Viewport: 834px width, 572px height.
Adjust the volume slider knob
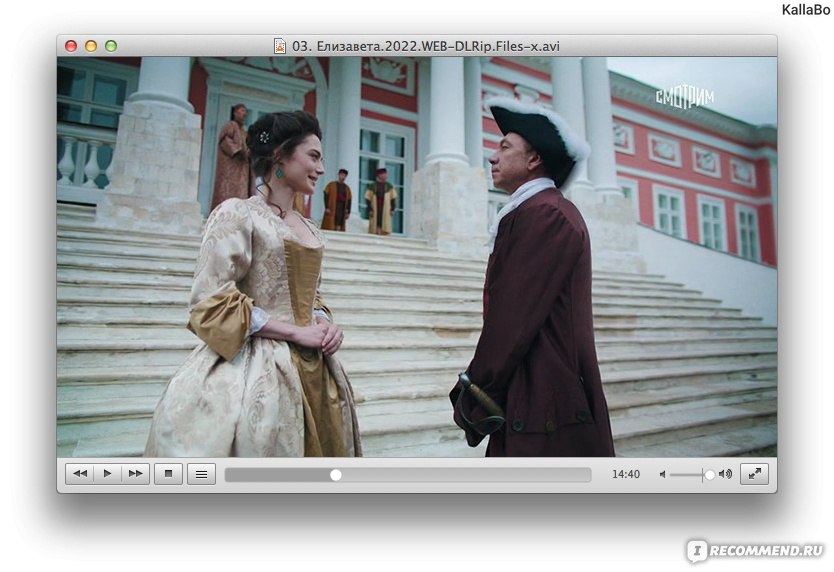710,475
